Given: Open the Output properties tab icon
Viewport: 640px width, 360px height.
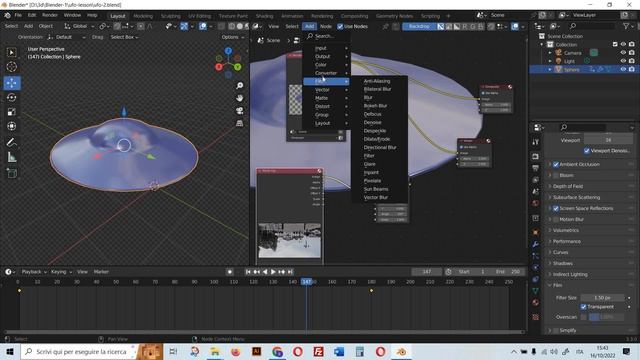Looking at the screenshot, I should tap(536, 168).
